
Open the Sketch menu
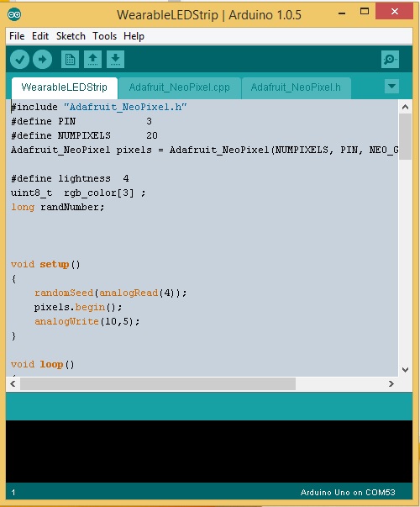click(x=71, y=36)
